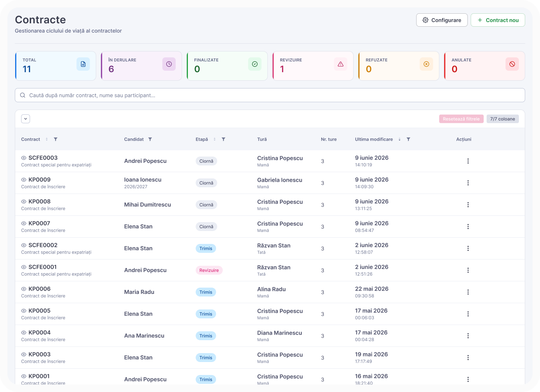Click the Revizuire status badge on SCFE0001
Screen dimensions: 540x392
coord(209,270)
